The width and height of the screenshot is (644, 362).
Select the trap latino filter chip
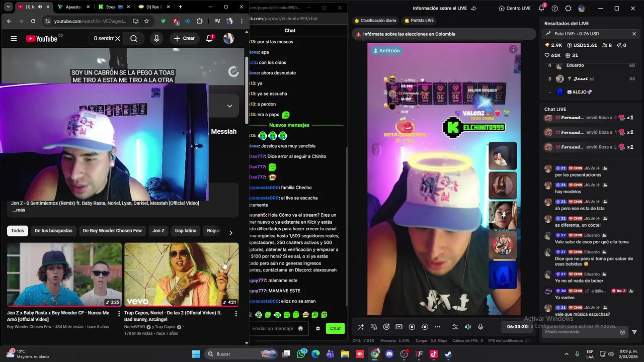coord(186,231)
